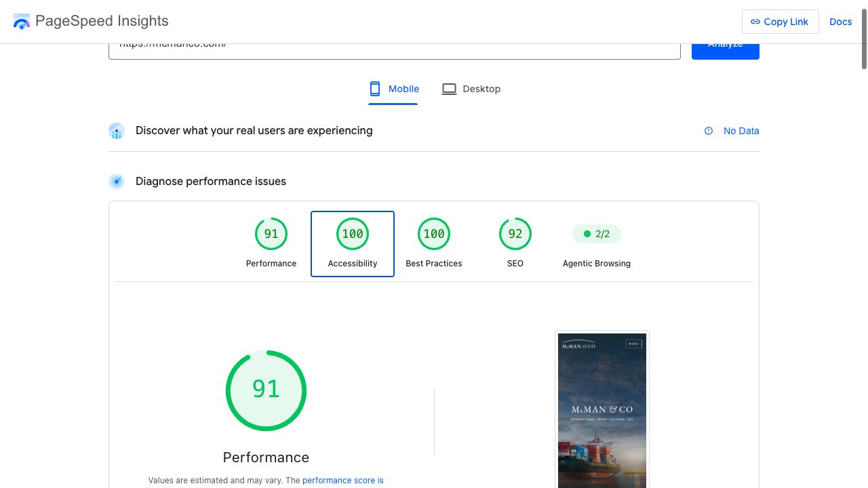
Task: Click the Performance score 91 gauge in category row
Action: point(271,234)
